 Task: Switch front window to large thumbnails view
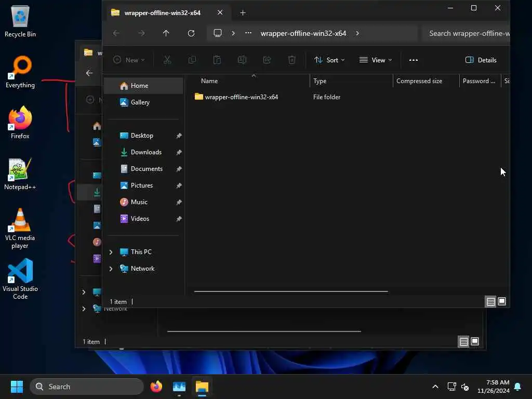click(x=502, y=301)
